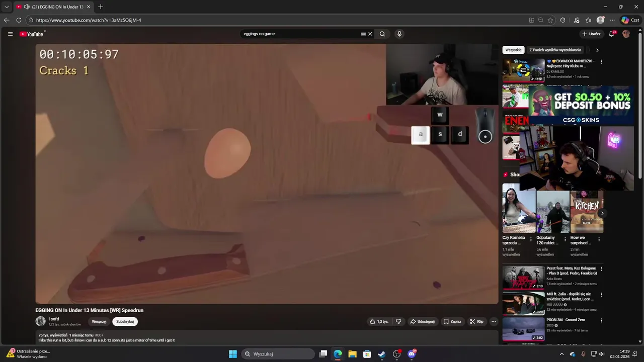The image size is (644, 362).
Task: Open Edge profile avatar
Action: pyautogui.click(x=600, y=20)
